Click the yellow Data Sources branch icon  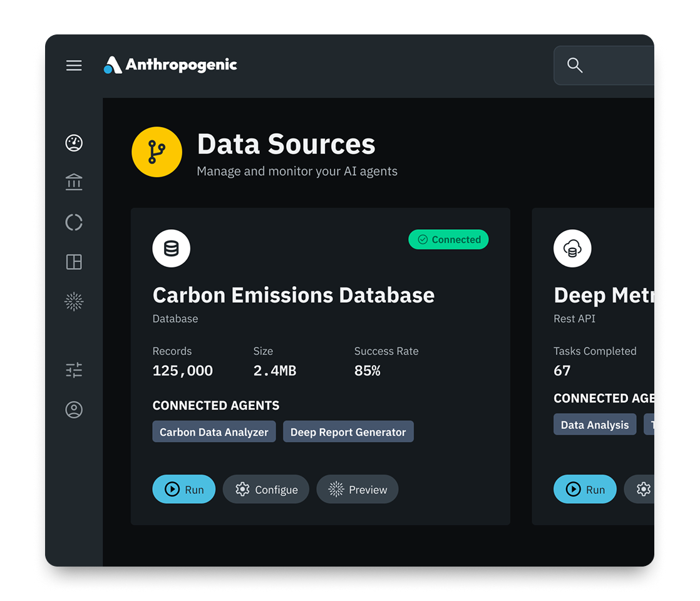(157, 152)
